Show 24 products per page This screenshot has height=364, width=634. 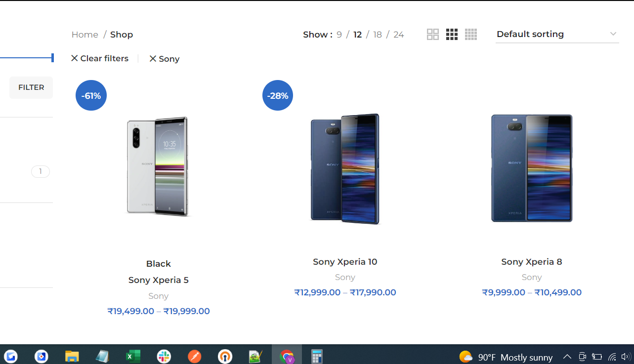399,35
